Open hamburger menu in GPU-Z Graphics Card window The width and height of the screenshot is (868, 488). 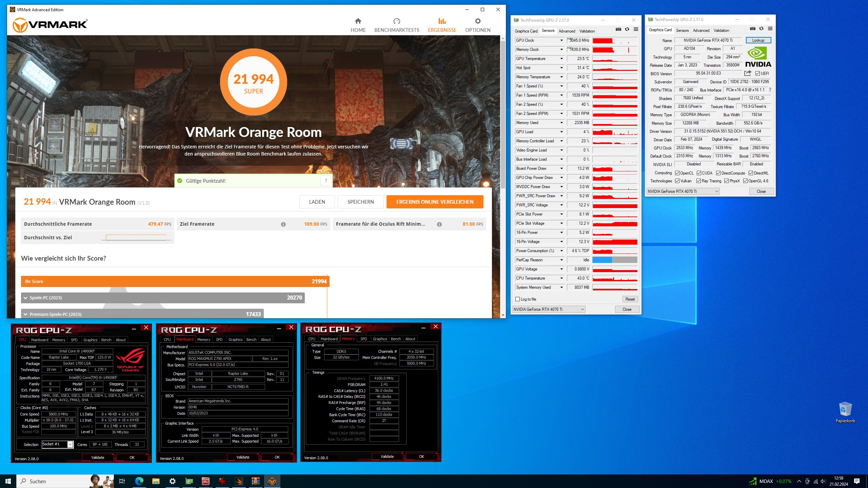point(770,29)
